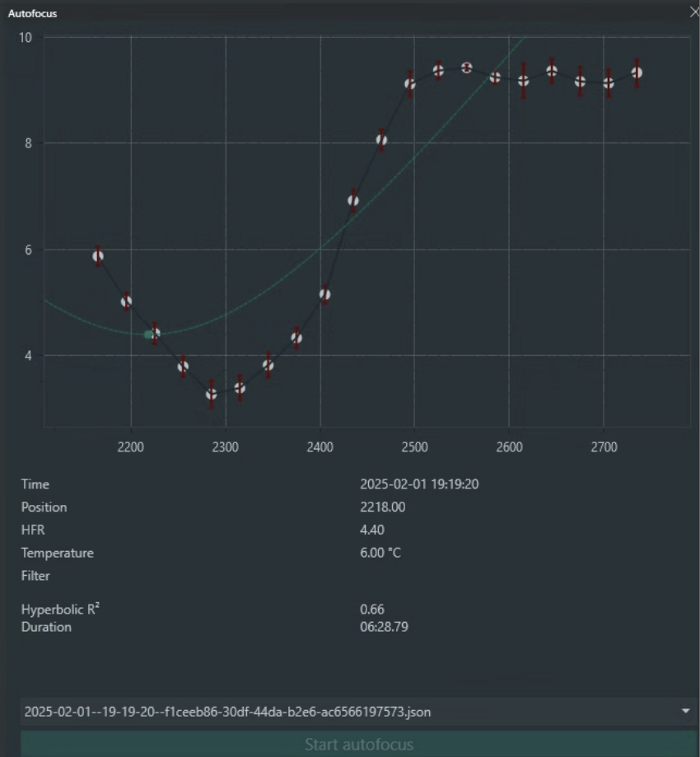Click the peak data point near 2555
This screenshot has height=757, width=700.
click(467, 68)
